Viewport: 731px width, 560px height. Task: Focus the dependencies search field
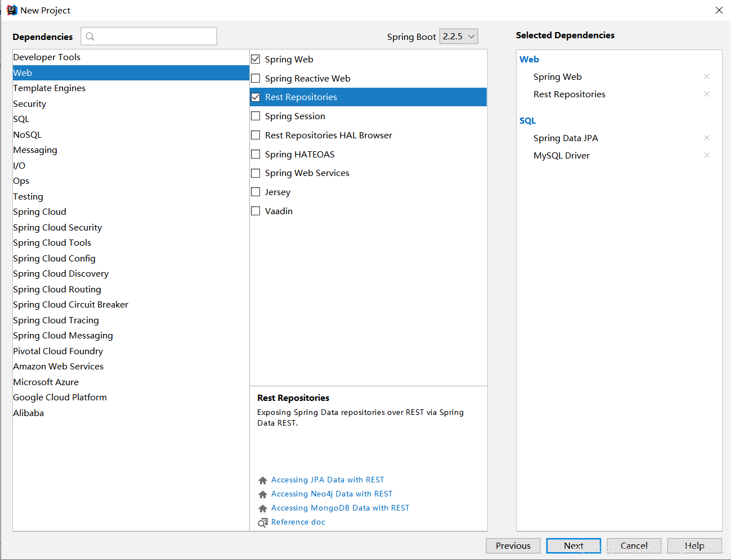click(x=149, y=37)
